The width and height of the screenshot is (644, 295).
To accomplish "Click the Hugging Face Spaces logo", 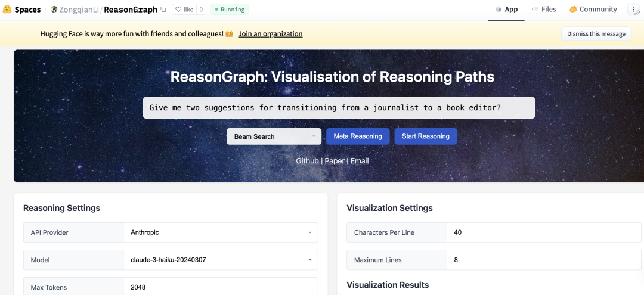I will [22, 9].
